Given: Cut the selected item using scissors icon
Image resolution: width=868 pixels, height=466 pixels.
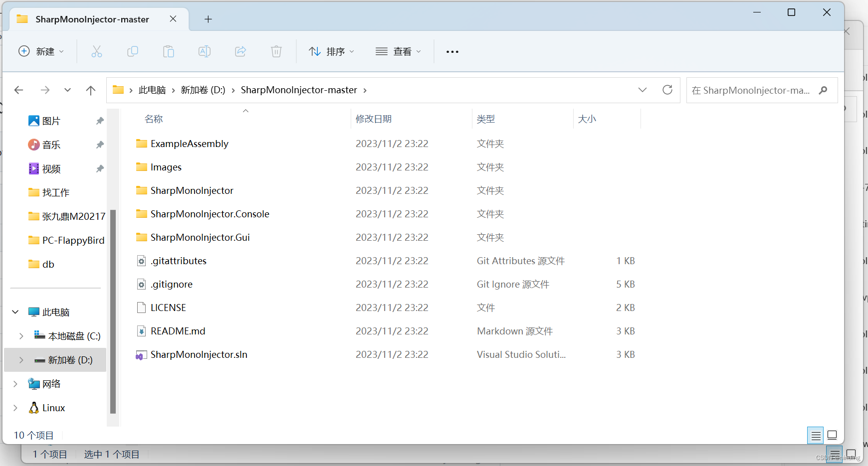Looking at the screenshot, I should pyautogui.click(x=97, y=51).
